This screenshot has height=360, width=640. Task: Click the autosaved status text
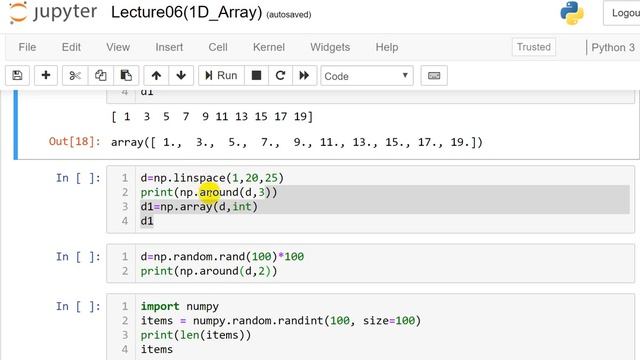coord(289,15)
